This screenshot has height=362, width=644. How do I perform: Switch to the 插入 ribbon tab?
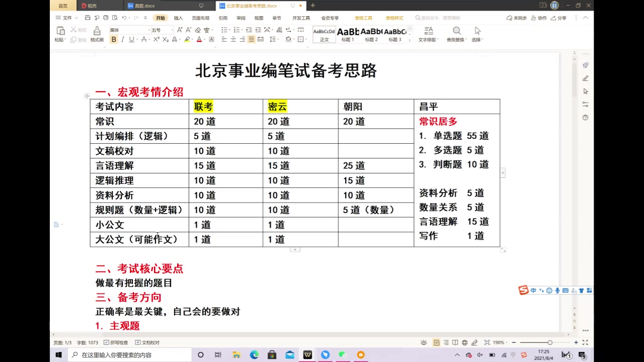pos(178,18)
